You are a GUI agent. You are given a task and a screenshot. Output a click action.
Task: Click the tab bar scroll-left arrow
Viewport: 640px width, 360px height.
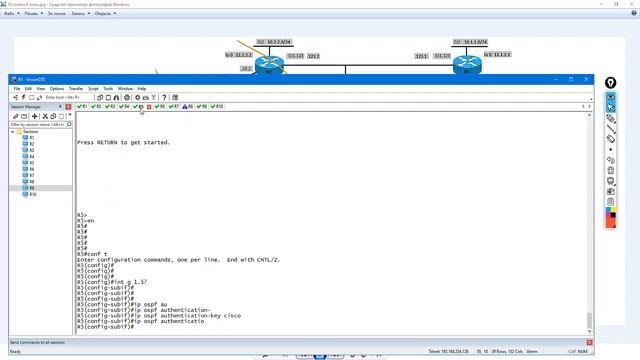coord(583,107)
